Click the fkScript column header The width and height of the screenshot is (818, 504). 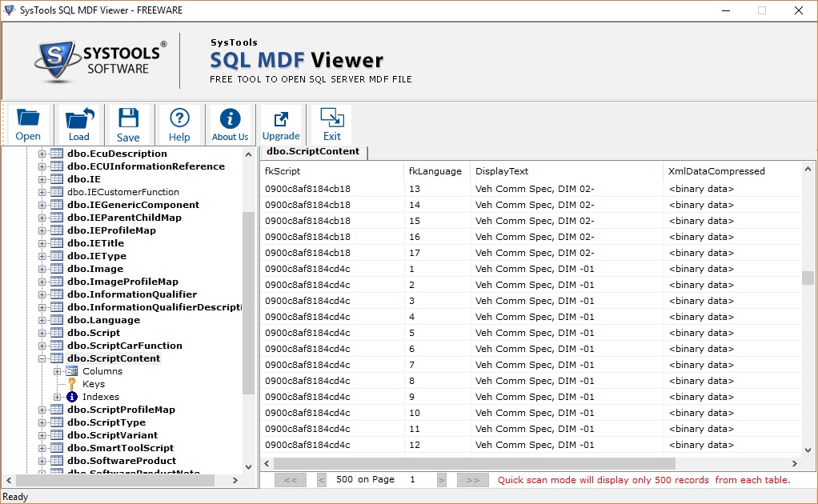(332, 171)
